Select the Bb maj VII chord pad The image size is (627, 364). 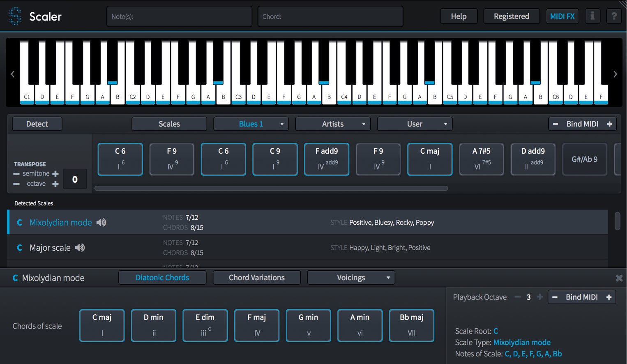(411, 325)
